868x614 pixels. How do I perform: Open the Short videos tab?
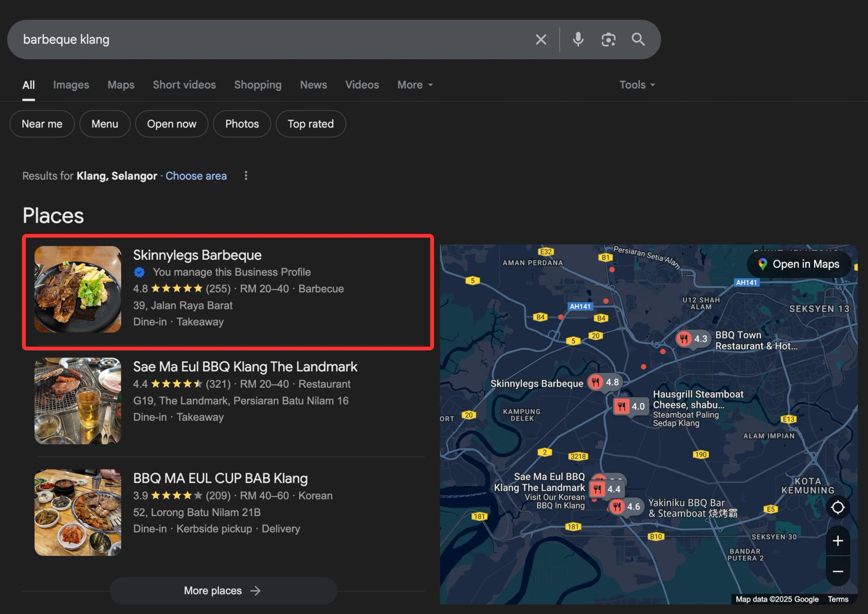tap(184, 85)
